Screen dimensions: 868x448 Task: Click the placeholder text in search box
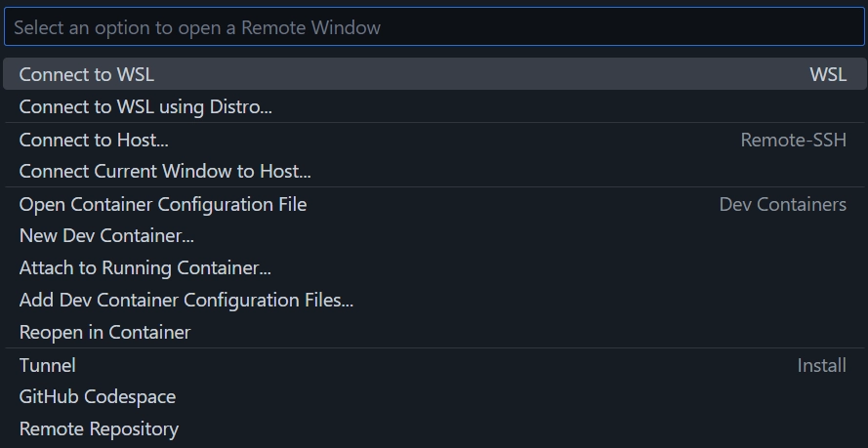[x=197, y=27]
